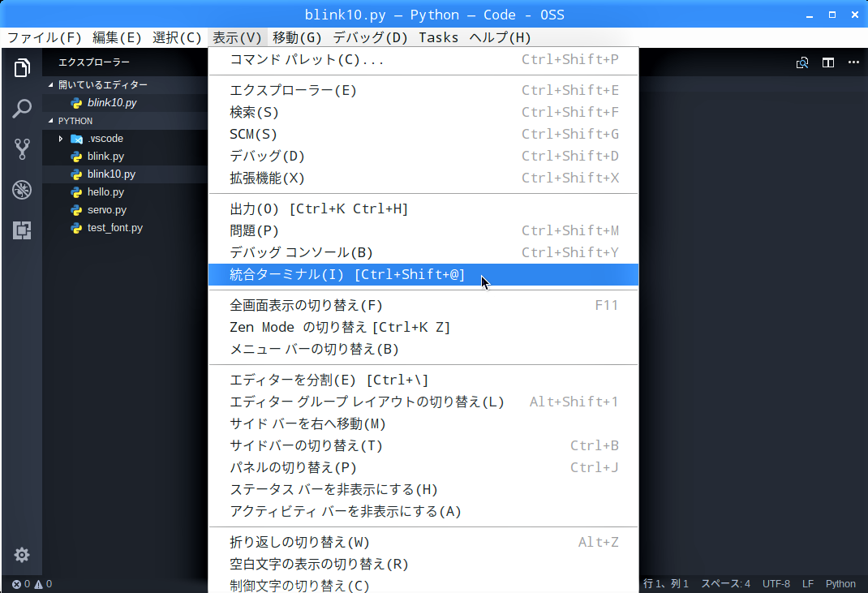Open the 移動(G) menu
Image resolution: width=868 pixels, height=593 pixels.
click(297, 37)
